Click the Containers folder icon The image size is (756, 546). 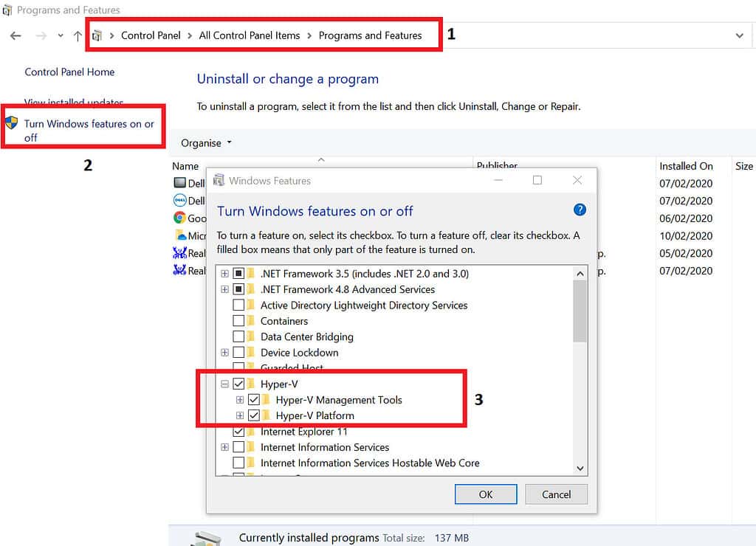pyautogui.click(x=251, y=321)
